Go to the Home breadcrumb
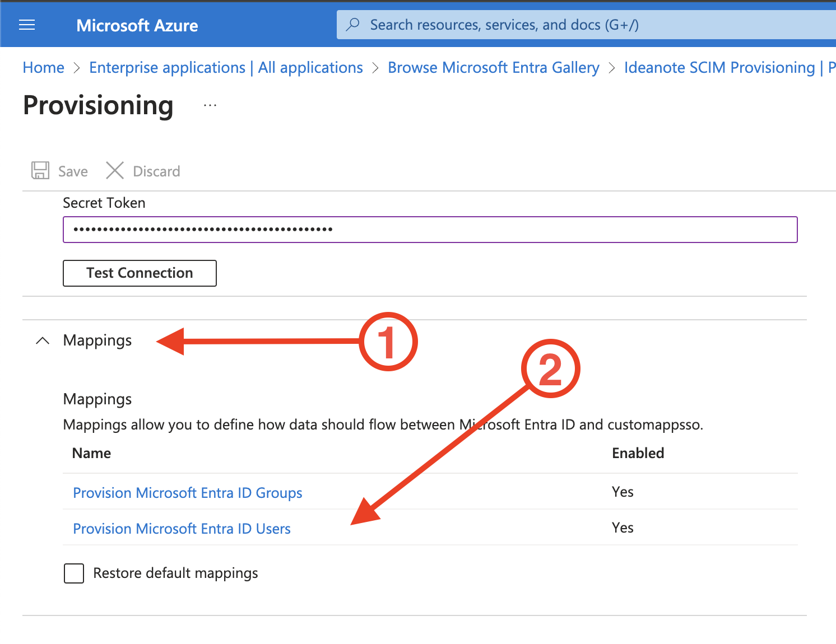Image resolution: width=836 pixels, height=644 pixels. (44, 68)
